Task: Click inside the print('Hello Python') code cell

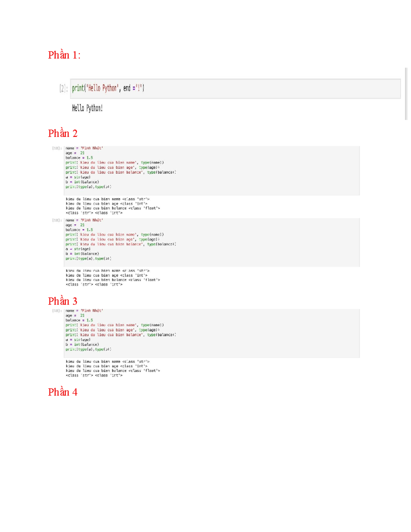Action: (x=240, y=89)
